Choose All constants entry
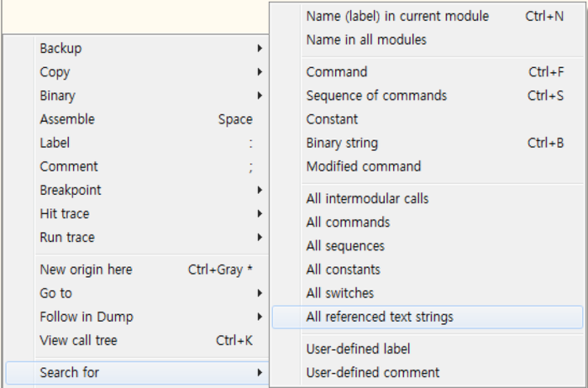Viewport: 588px width, 388px height. (428, 270)
